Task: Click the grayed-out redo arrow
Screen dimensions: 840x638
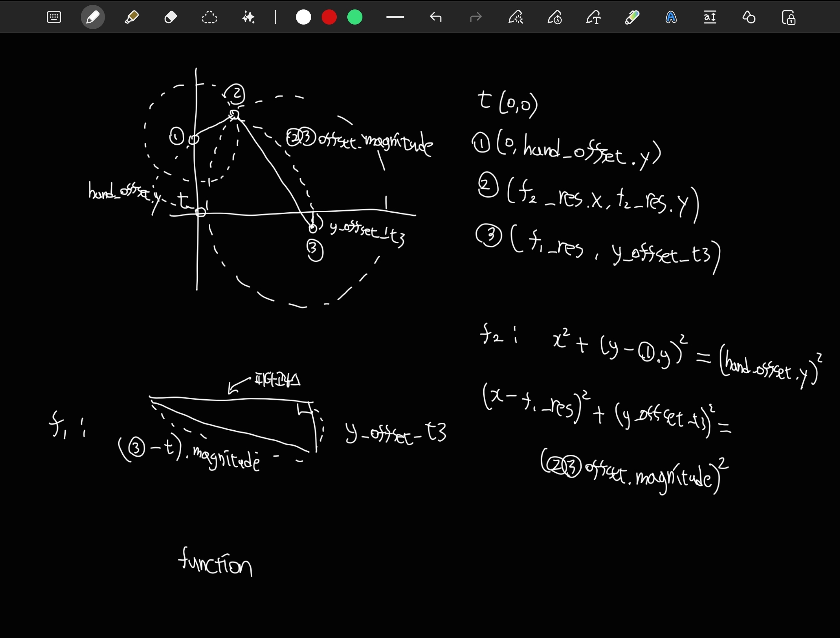Action: [x=475, y=17]
